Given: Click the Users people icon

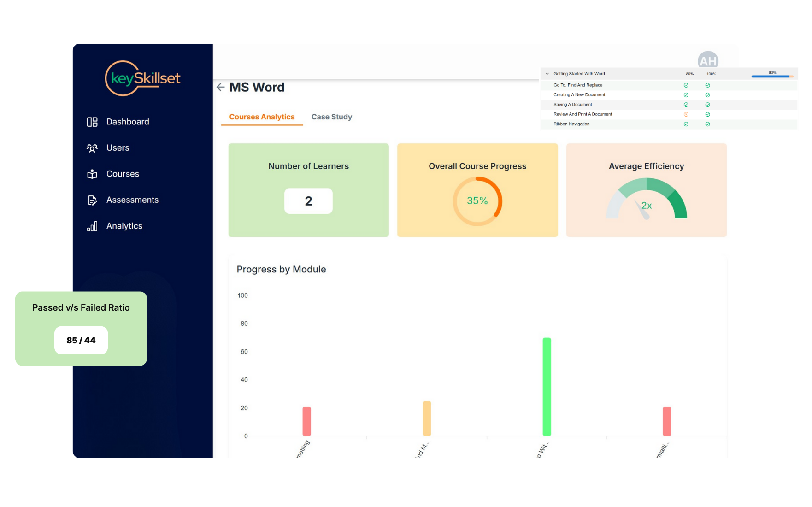Looking at the screenshot, I should tap(92, 148).
